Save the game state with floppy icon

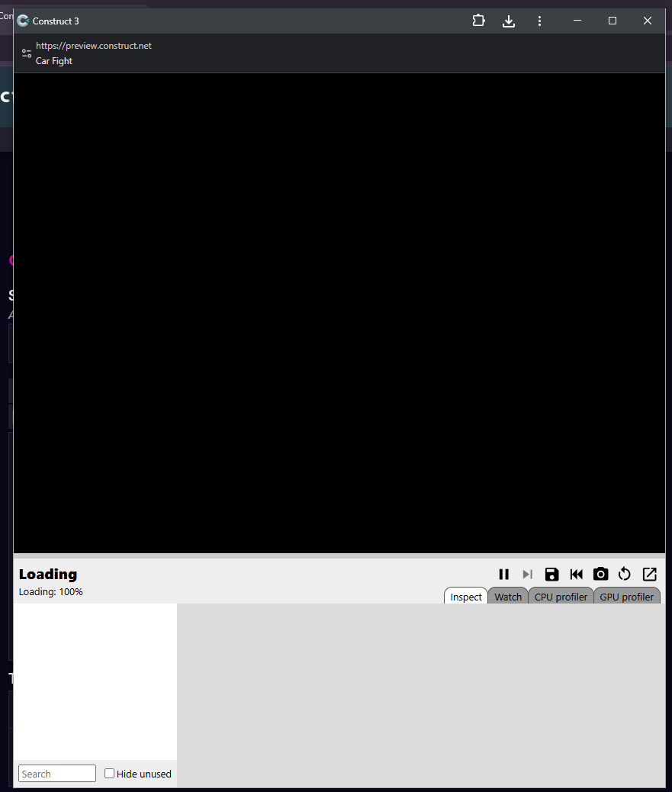551,575
